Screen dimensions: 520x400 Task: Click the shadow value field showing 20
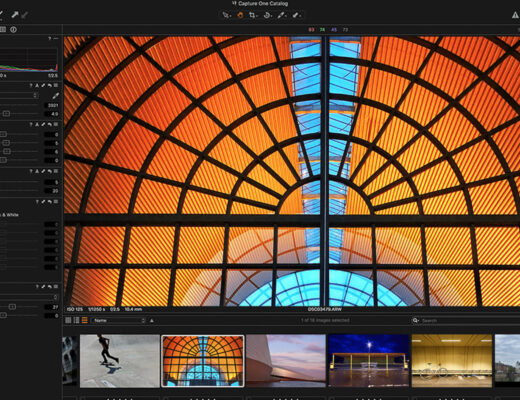pos(52,191)
